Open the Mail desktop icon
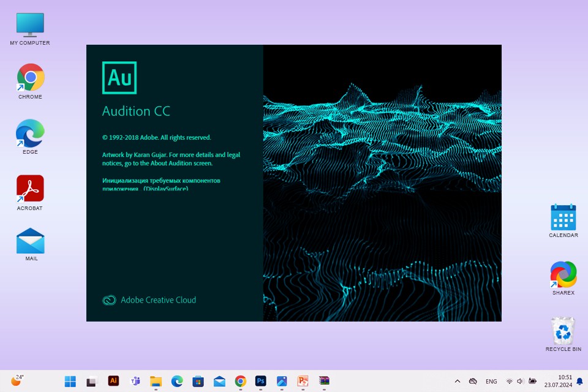The height and width of the screenshot is (392, 588). click(x=31, y=241)
